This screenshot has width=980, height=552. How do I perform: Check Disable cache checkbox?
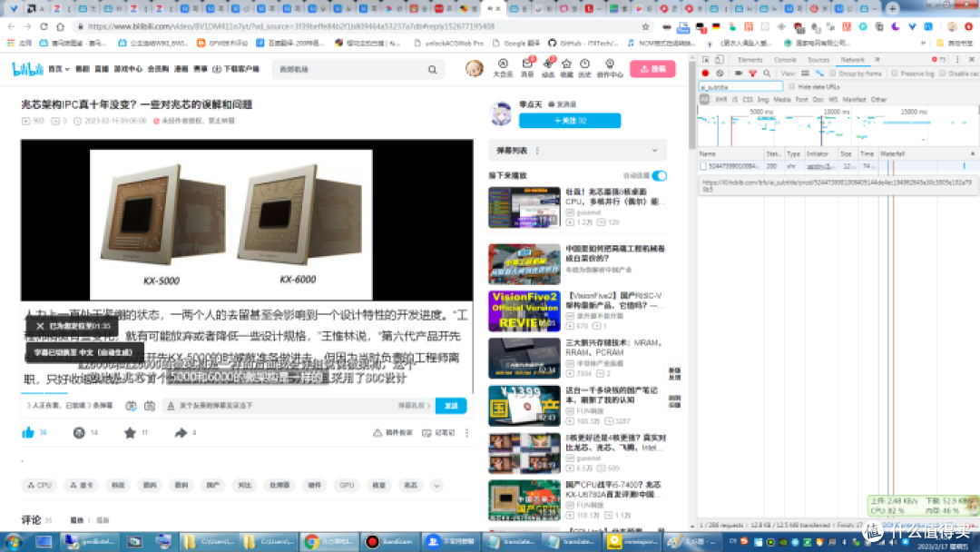tap(943, 74)
